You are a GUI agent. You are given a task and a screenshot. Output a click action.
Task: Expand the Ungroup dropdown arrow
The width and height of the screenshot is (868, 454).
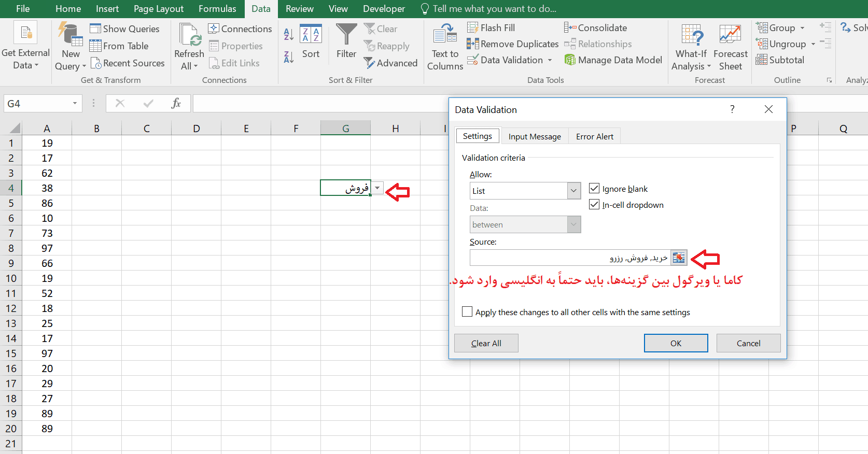pyautogui.click(x=813, y=44)
